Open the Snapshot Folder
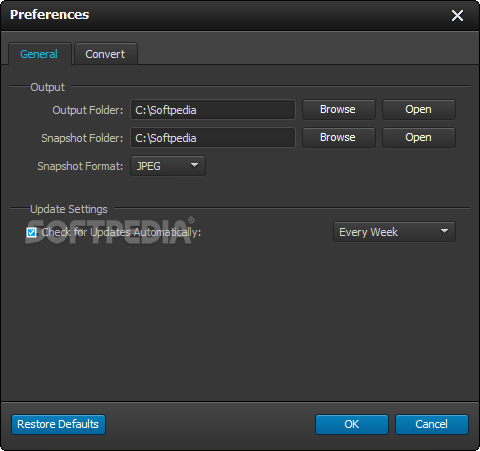 click(419, 138)
